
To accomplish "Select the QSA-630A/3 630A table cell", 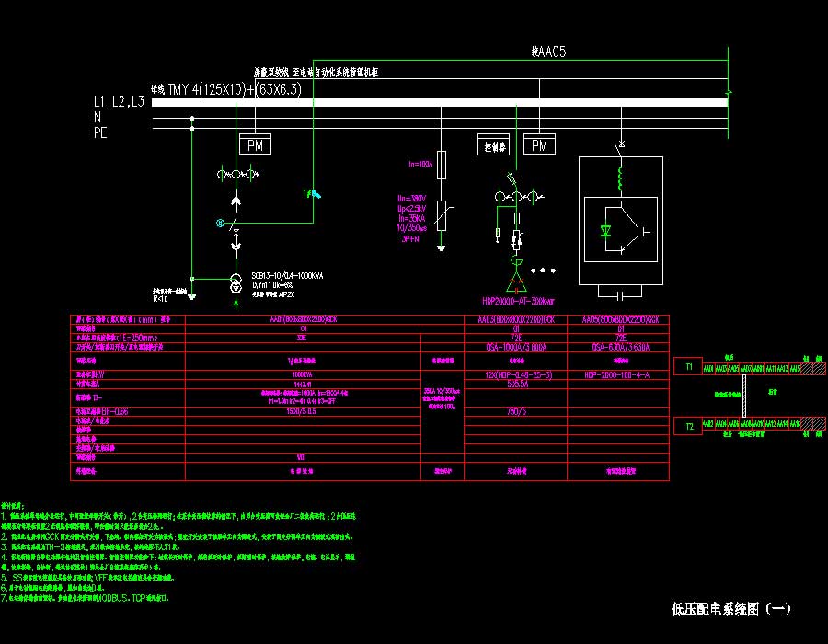I will [x=620, y=348].
